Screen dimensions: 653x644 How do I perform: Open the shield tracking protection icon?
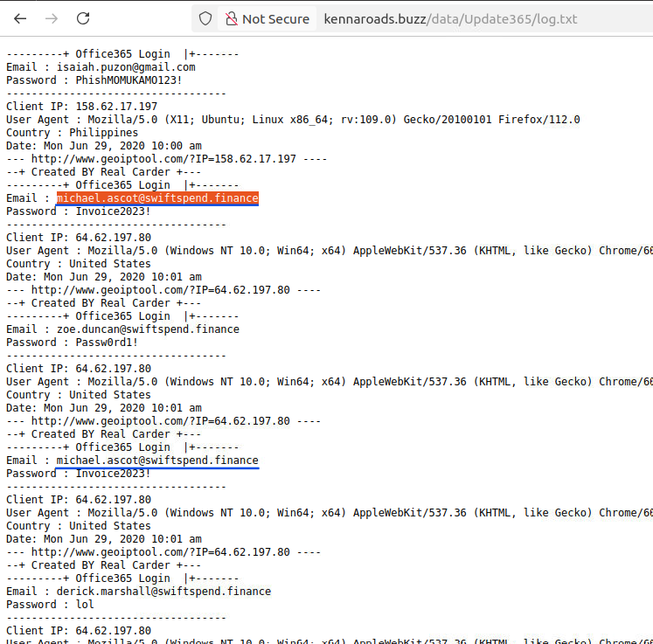point(205,18)
